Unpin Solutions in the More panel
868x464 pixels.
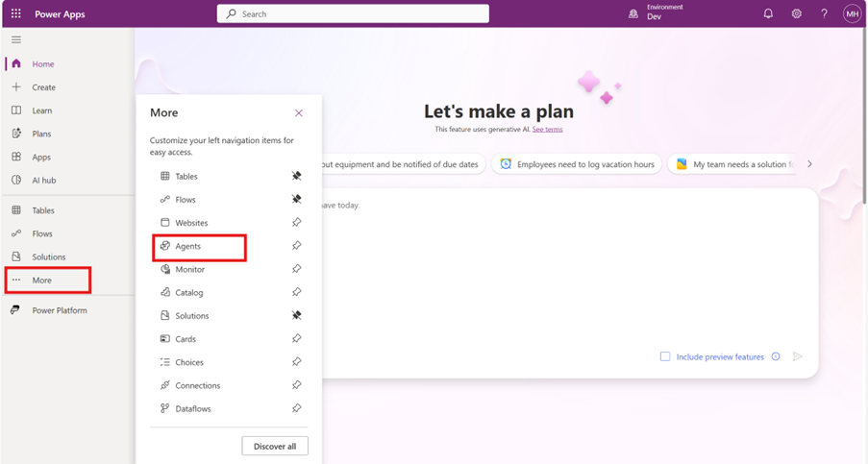coord(297,315)
